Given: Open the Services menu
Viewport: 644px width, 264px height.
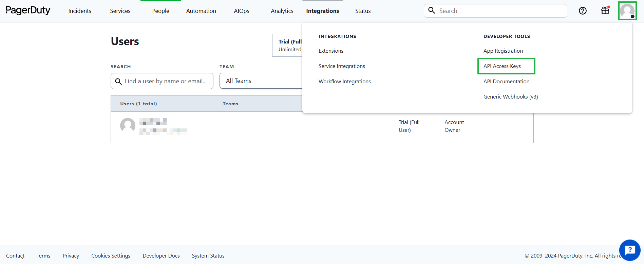Looking at the screenshot, I should click(120, 11).
